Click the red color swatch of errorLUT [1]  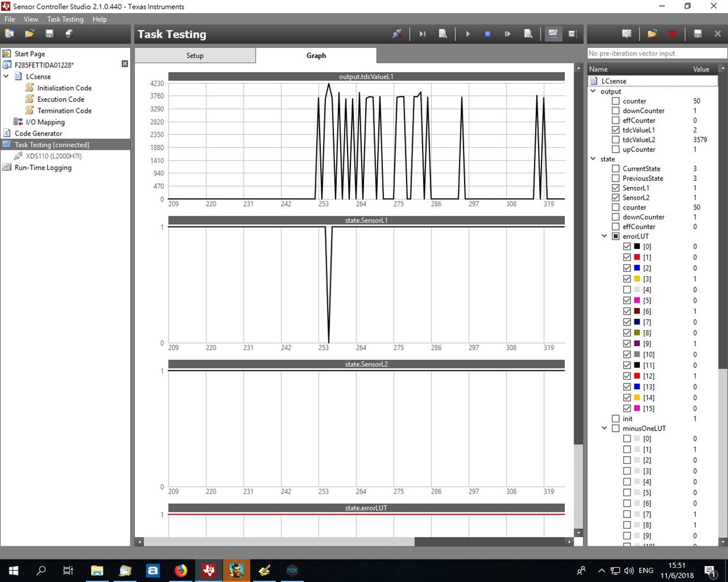coord(637,257)
